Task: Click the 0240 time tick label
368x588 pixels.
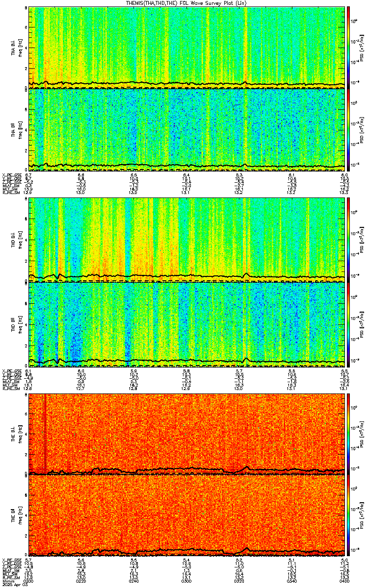Action: [x=134, y=580]
